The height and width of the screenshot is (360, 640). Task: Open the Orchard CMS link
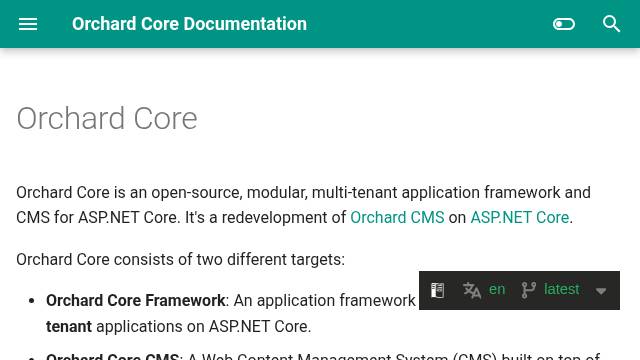(397, 218)
